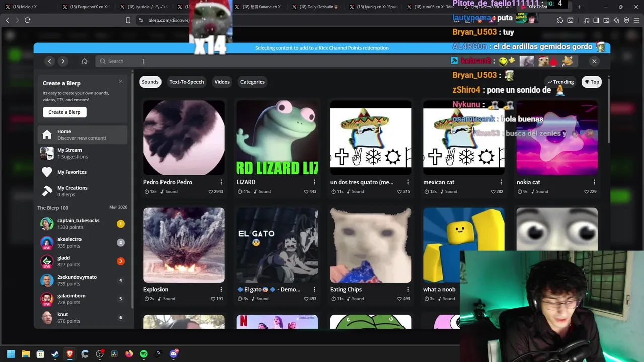Open Home Discover new content
This screenshot has width=644, height=362.
[83, 135]
